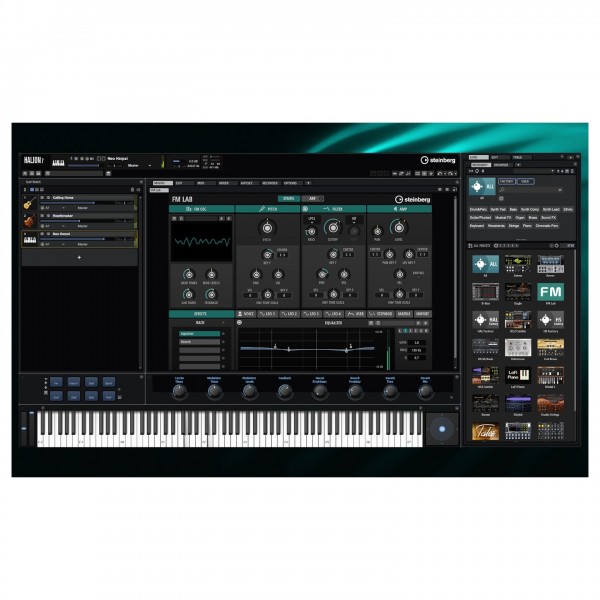Click the HALion 7 logo
The image size is (600, 600).
pos(34,160)
